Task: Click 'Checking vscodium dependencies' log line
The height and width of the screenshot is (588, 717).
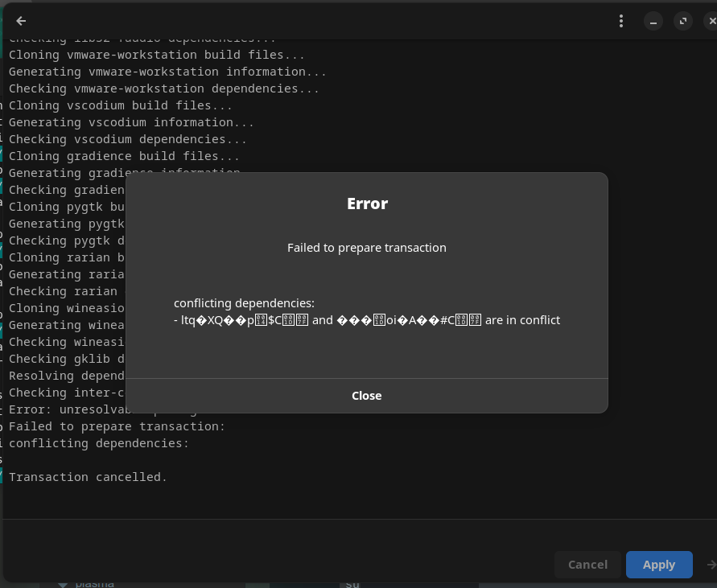Action: 128,139
